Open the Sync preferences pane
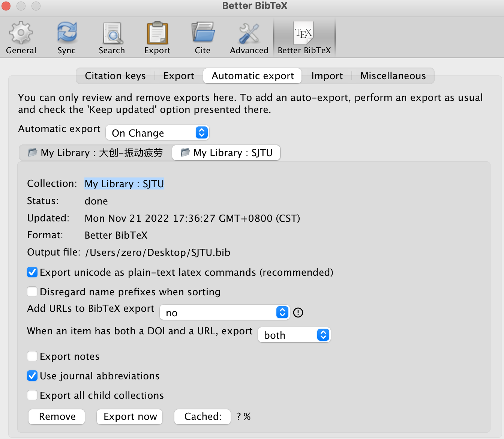Viewport: 504px width, 439px height. pyautogui.click(x=66, y=38)
